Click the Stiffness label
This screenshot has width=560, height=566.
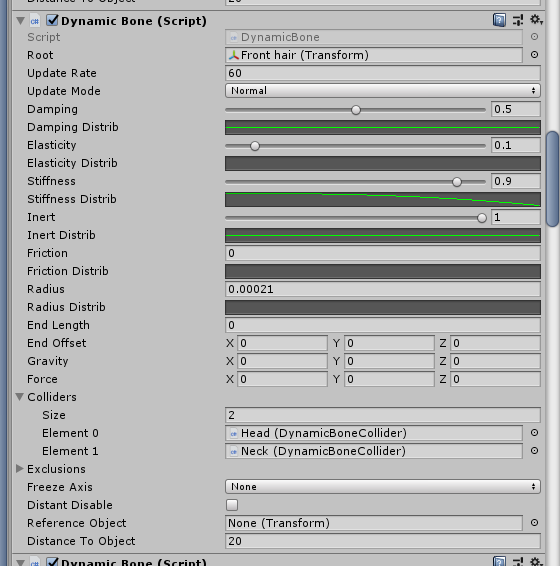click(x=51, y=181)
